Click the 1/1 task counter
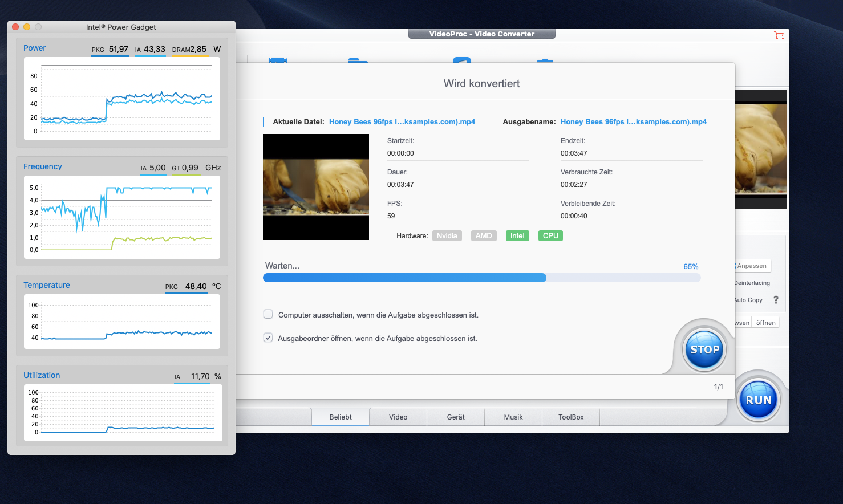843x504 pixels. tap(719, 387)
